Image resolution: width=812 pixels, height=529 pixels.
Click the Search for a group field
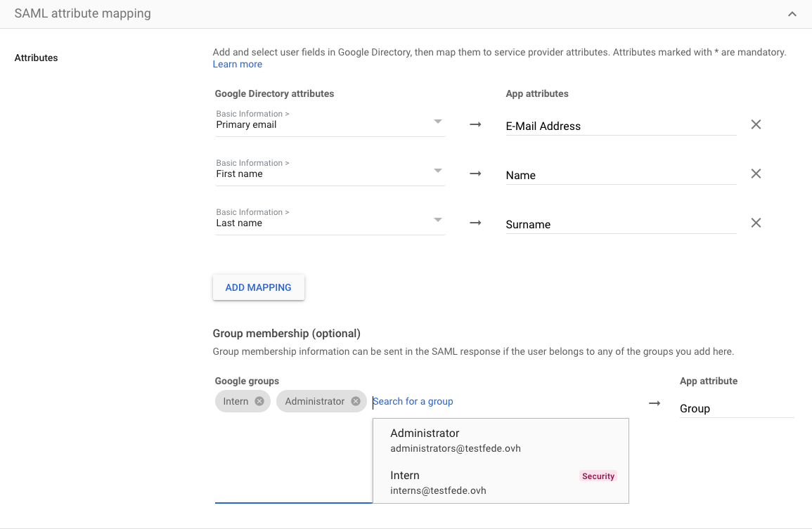coord(413,401)
